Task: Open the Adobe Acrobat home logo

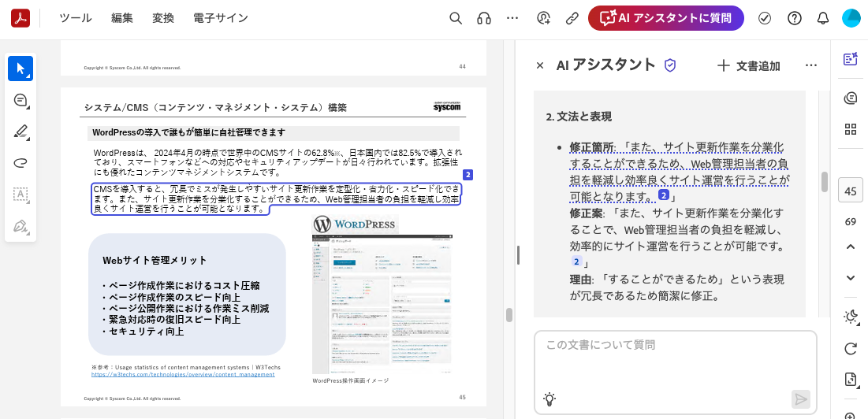Action: tap(20, 18)
